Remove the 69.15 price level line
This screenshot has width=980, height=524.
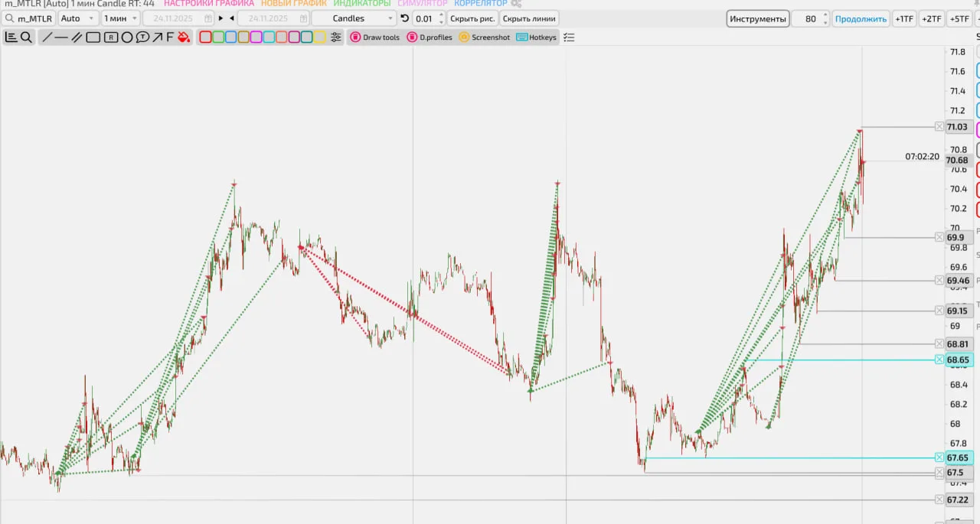(x=939, y=311)
